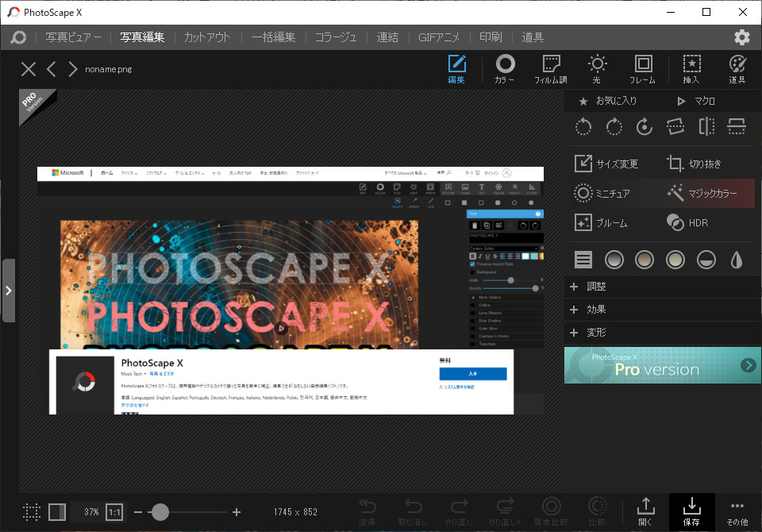Click the droplet icon
762x532 pixels.
click(737, 260)
